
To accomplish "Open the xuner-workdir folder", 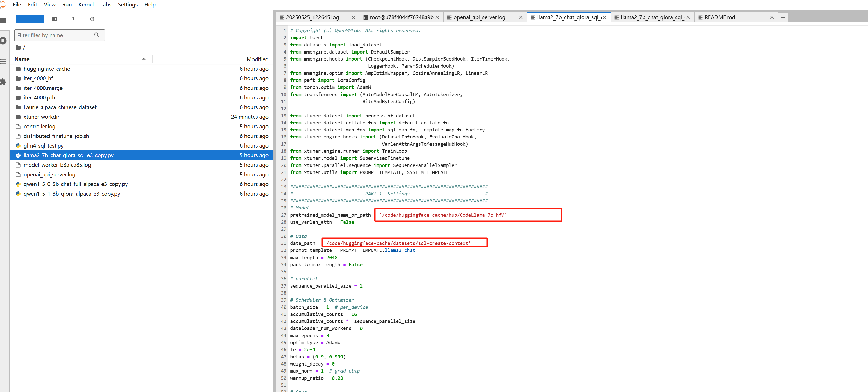I will (x=42, y=117).
